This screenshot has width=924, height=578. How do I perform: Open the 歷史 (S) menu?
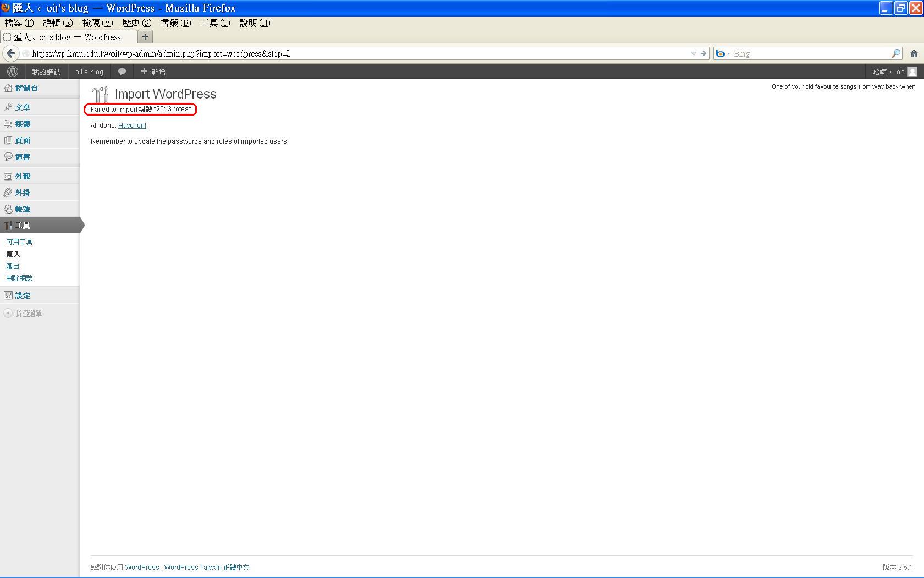tap(136, 23)
